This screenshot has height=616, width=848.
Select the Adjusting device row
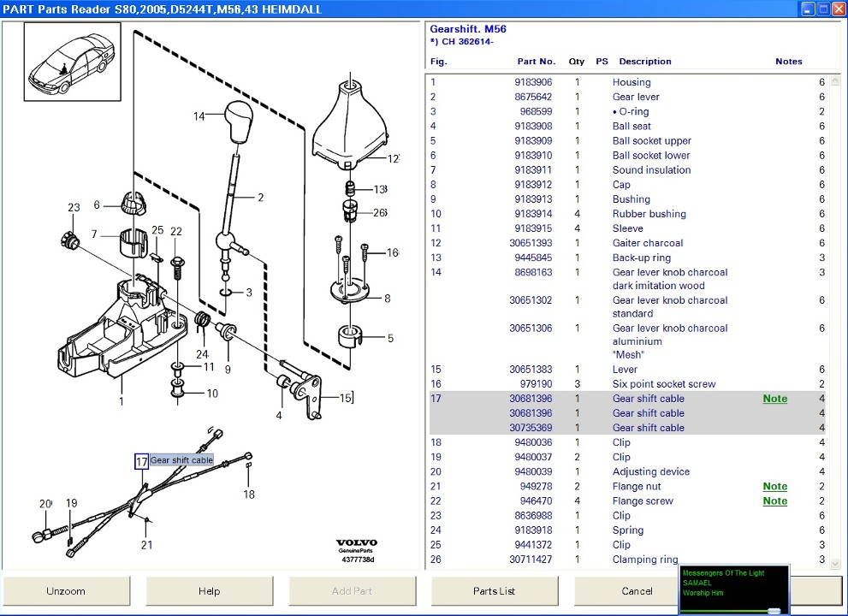pyautogui.click(x=627, y=471)
